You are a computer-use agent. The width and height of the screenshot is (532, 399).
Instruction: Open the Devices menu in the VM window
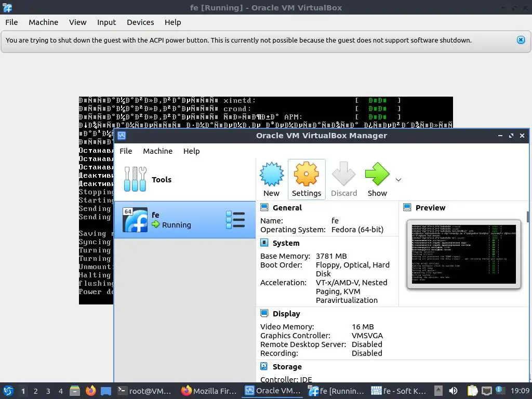coord(140,22)
